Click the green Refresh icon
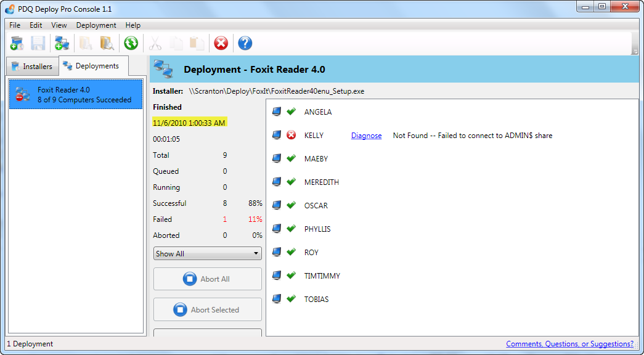Viewport: 644px width, 355px height. coord(131,43)
